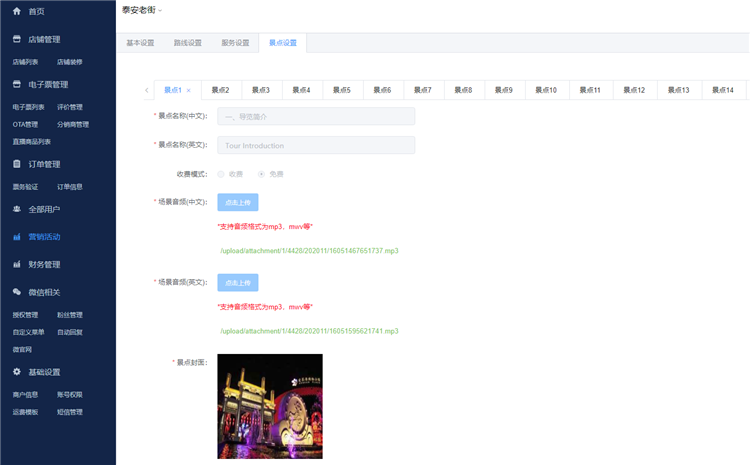Select the 景点5 tab
750x465 pixels.
click(342, 90)
